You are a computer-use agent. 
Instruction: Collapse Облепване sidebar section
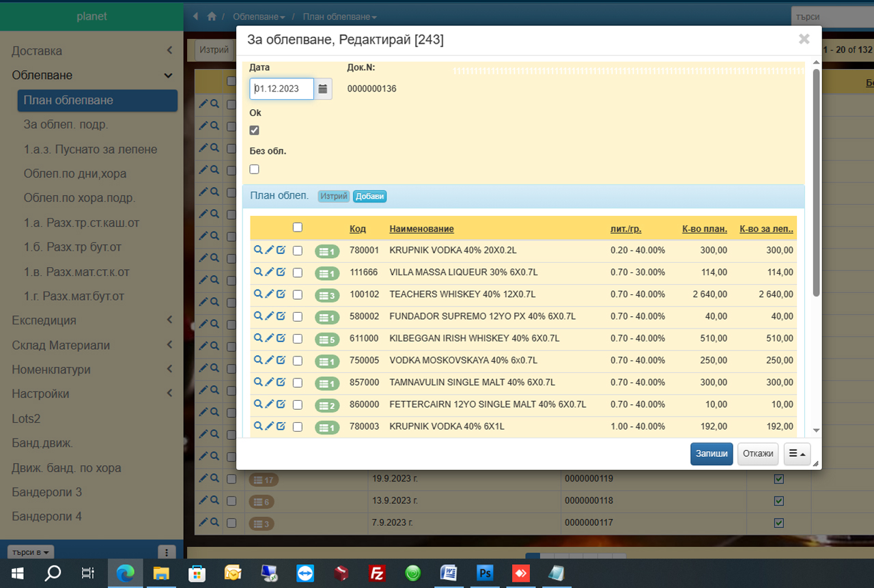[x=91, y=75]
